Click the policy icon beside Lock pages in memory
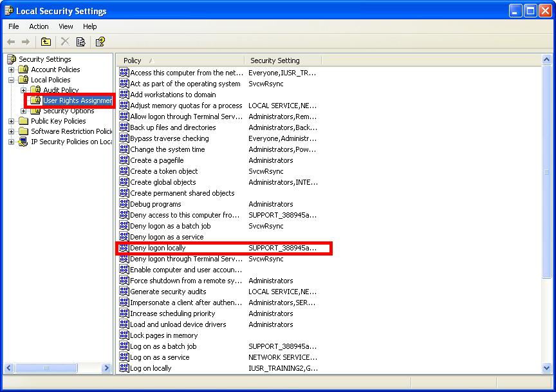556x392 pixels. coord(124,335)
